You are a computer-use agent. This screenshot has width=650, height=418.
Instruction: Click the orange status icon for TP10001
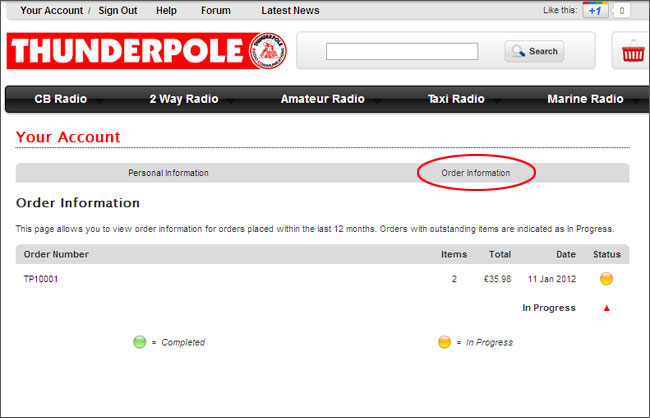(x=606, y=279)
